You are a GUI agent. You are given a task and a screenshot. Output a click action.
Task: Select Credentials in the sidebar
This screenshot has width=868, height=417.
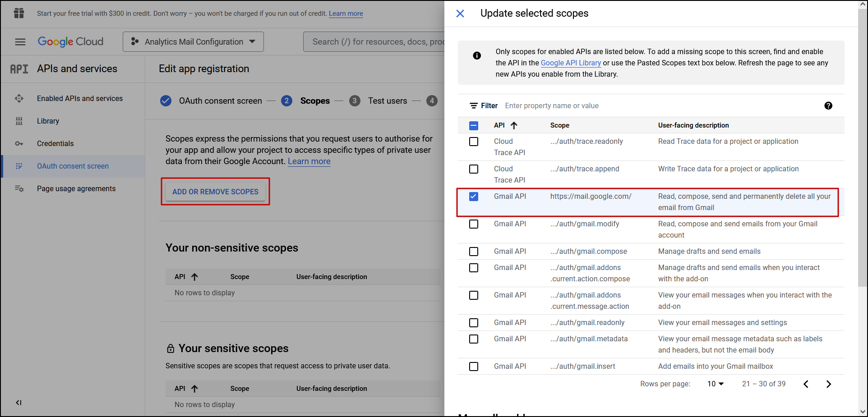pyautogui.click(x=55, y=143)
